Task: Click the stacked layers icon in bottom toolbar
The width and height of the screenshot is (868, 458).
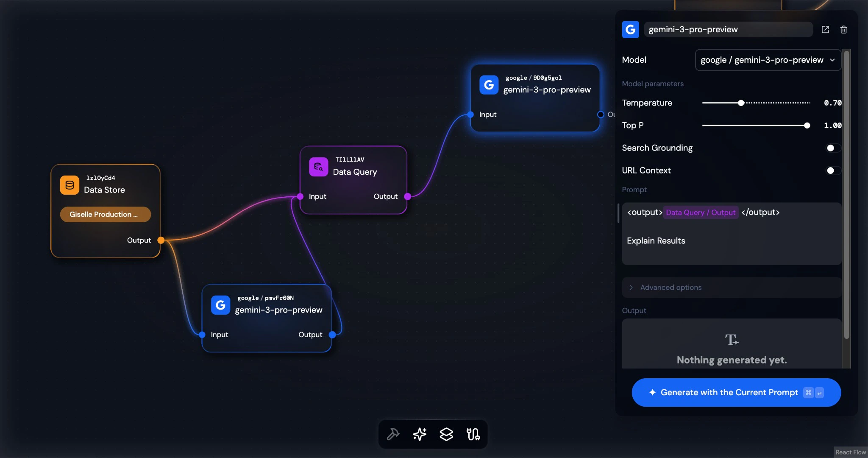Action: coord(446,434)
